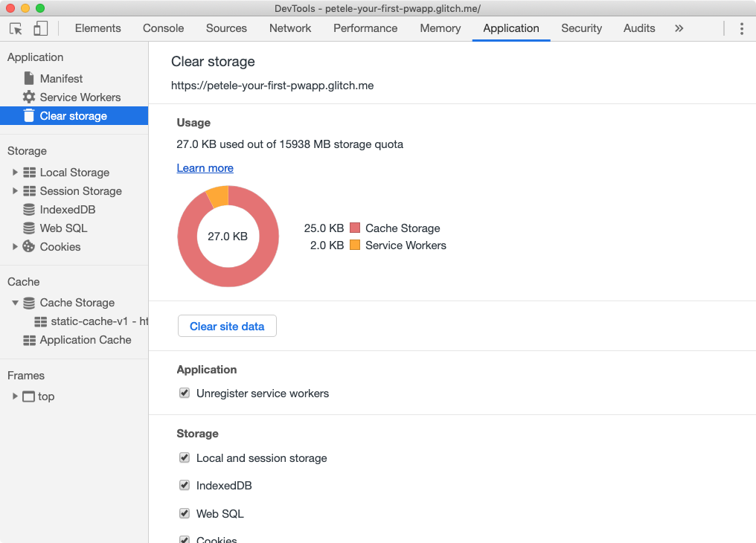Click the IndexedDB database icon
Viewport: 756px width, 543px height.
coord(29,210)
